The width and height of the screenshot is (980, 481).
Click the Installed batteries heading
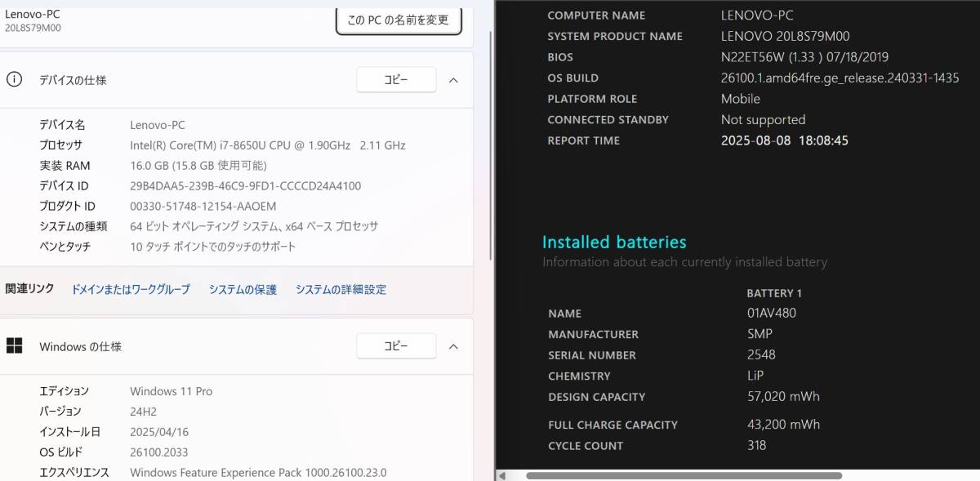614,242
